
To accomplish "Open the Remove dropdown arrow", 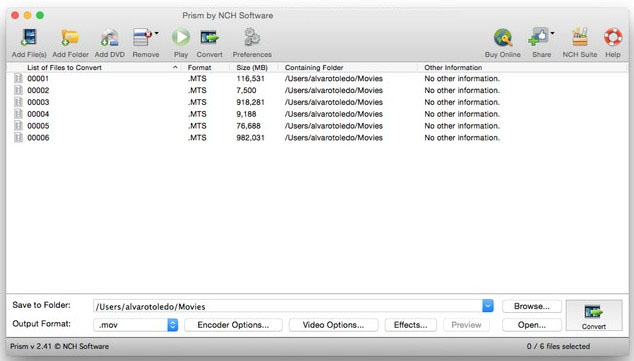I will pyautogui.click(x=156, y=34).
